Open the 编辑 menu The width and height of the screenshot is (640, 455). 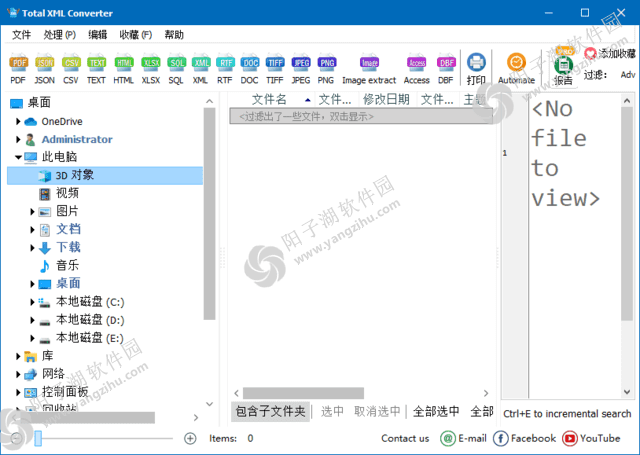[x=98, y=35]
